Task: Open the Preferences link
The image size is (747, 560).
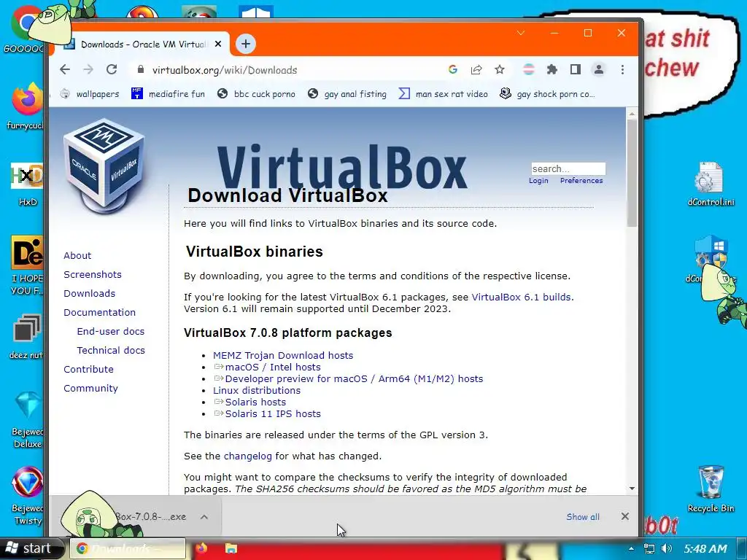Action: point(581,181)
